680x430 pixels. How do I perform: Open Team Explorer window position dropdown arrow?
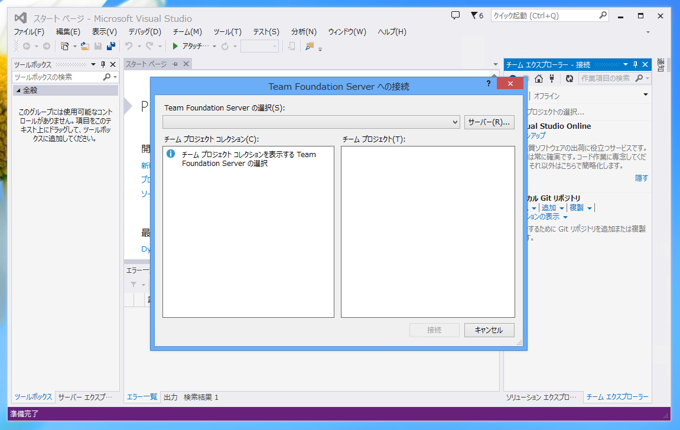pos(625,65)
